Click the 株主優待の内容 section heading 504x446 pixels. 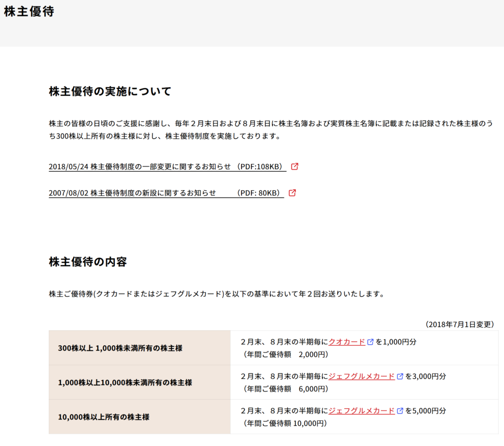pos(88,262)
